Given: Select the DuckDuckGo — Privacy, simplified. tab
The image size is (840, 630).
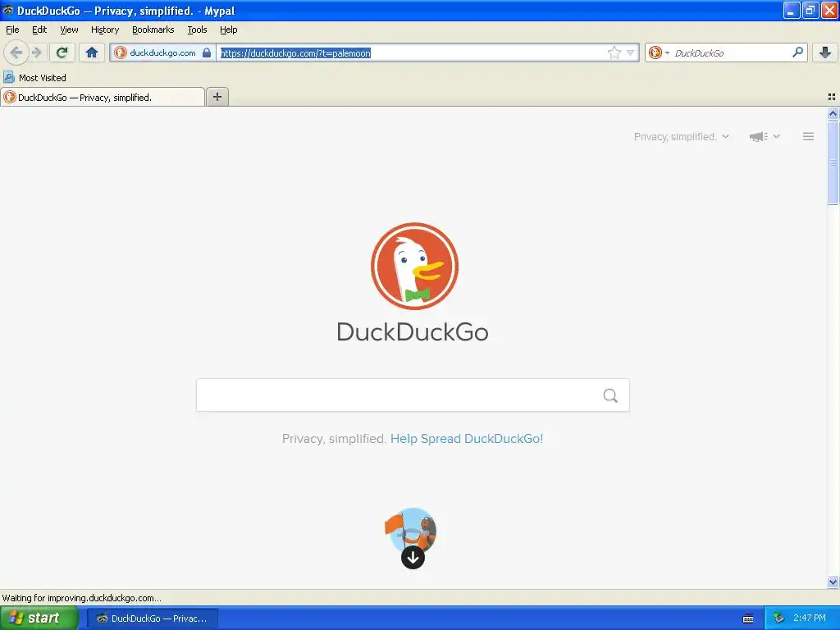Looking at the screenshot, I should [103, 98].
